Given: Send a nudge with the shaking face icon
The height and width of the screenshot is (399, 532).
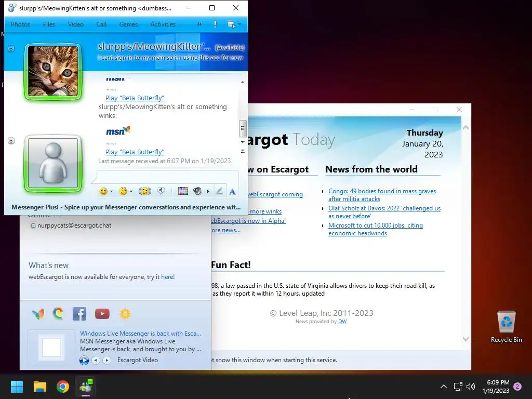Looking at the screenshot, I should [145, 191].
